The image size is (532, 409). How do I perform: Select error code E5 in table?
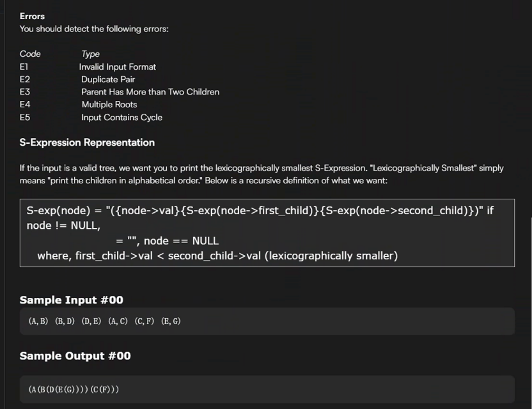(x=25, y=118)
